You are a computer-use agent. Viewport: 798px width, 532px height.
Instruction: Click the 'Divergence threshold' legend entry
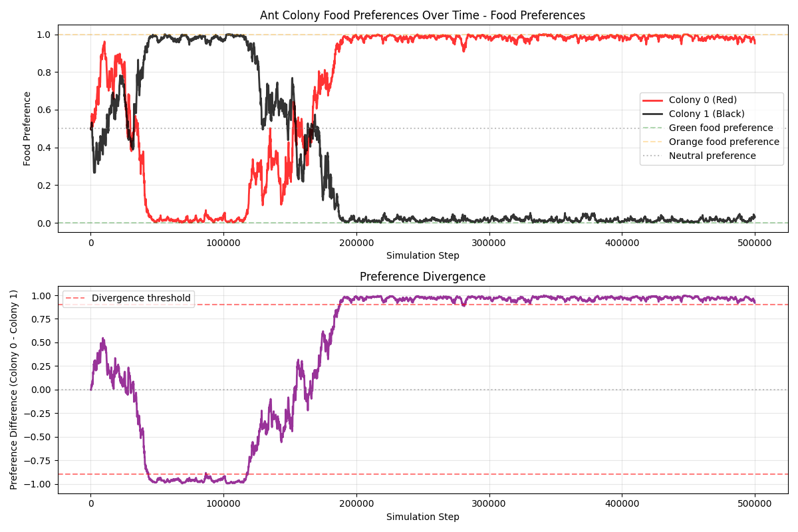pos(140,298)
